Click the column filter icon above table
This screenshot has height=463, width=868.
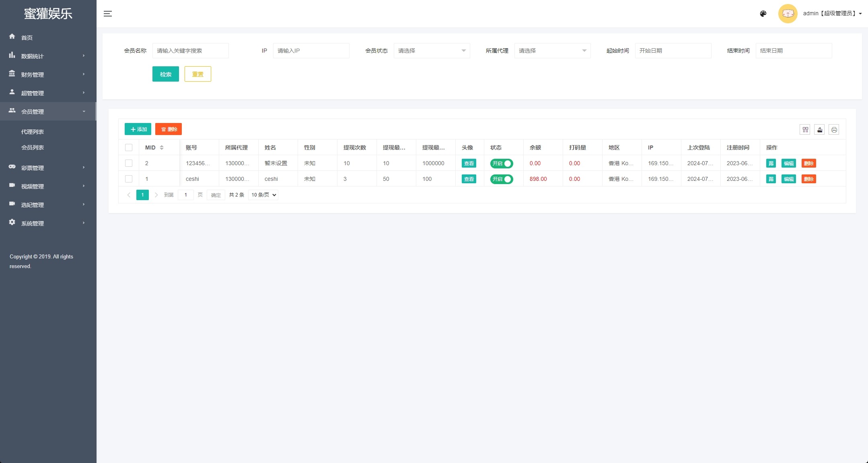click(805, 129)
